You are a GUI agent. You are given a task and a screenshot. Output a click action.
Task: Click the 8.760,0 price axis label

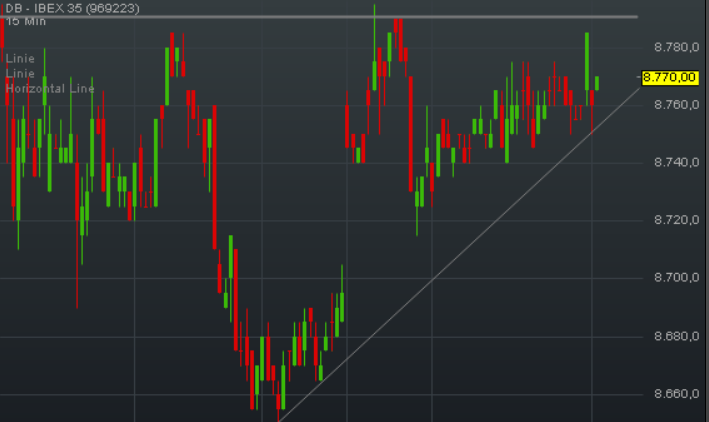click(x=674, y=105)
